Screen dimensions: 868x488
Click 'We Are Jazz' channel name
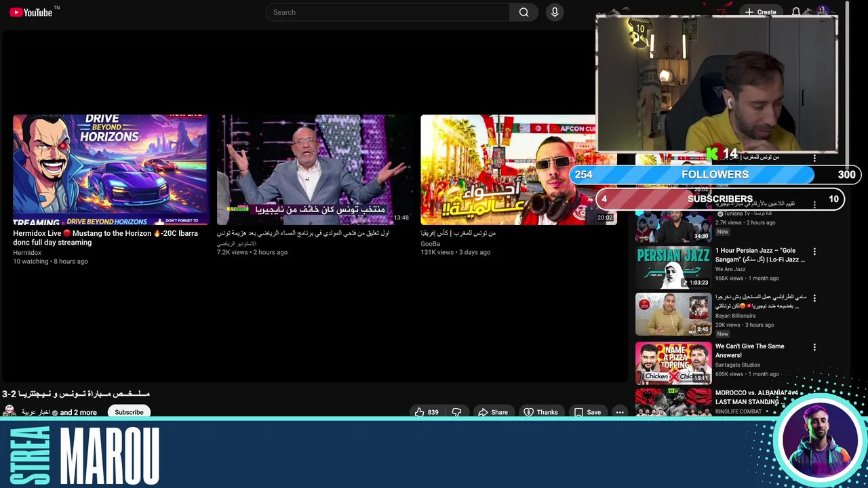[730, 269]
